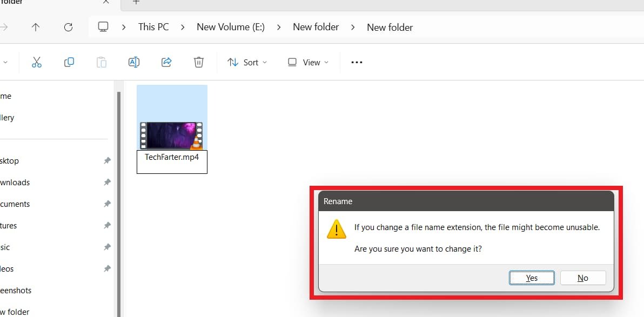Click the Delete trash can icon
Viewport: 644px width, 317px height.
click(198, 63)
